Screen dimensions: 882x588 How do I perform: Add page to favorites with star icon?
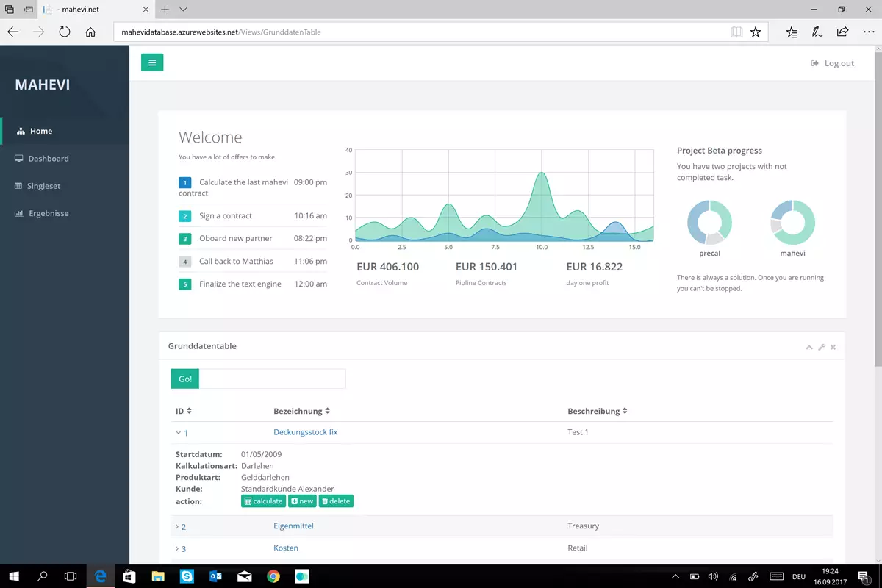[756, 32]
